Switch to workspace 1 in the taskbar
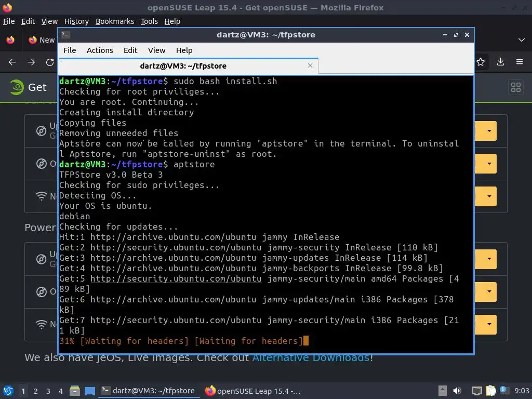The height and width of the screenshot is (399, 532). tap(23, 391)
